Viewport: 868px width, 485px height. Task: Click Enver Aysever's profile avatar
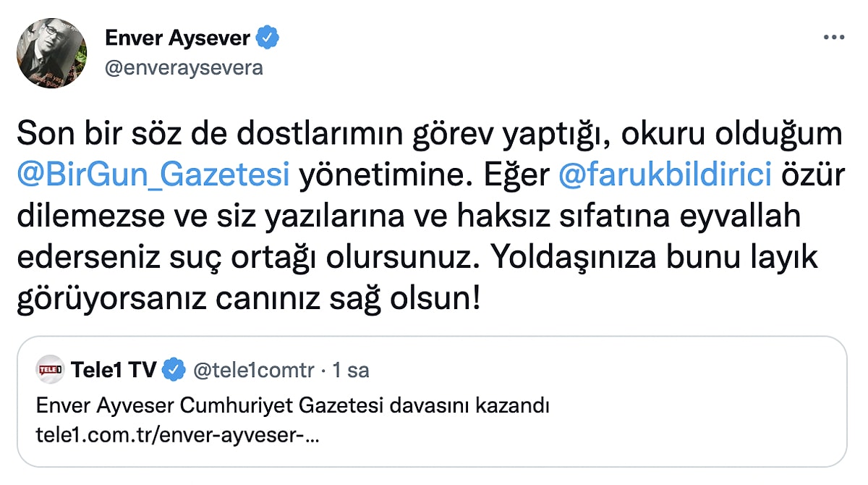click(x=51, y=53)
